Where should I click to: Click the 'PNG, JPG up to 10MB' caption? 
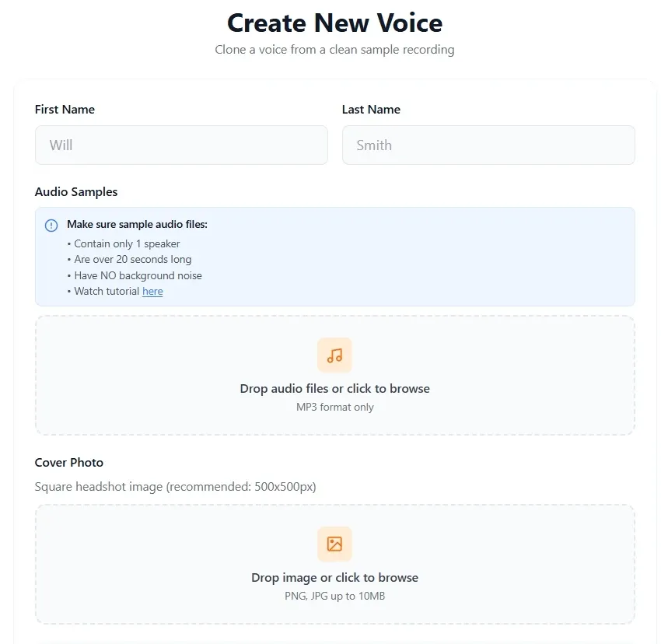tap(334, 596)
